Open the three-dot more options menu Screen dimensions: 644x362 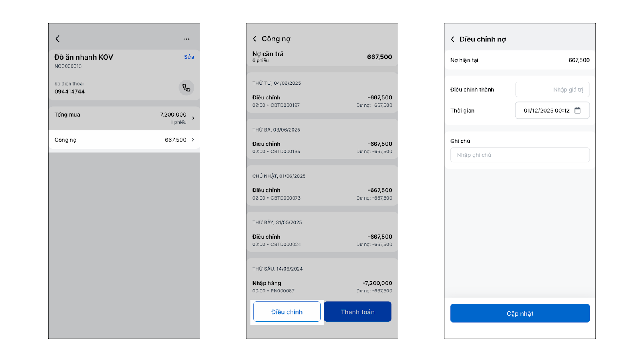click(186, 39)
